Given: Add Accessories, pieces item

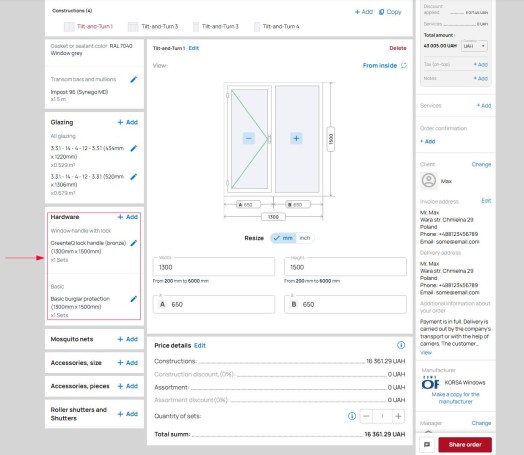Looking at the screenshot, I should (128, 386).
